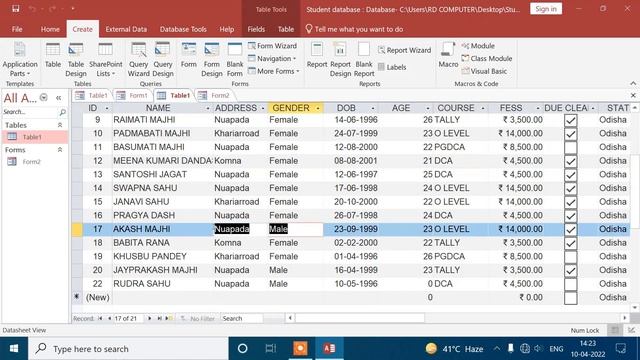
Task: Create a new Form
Action: pos(189,56)
